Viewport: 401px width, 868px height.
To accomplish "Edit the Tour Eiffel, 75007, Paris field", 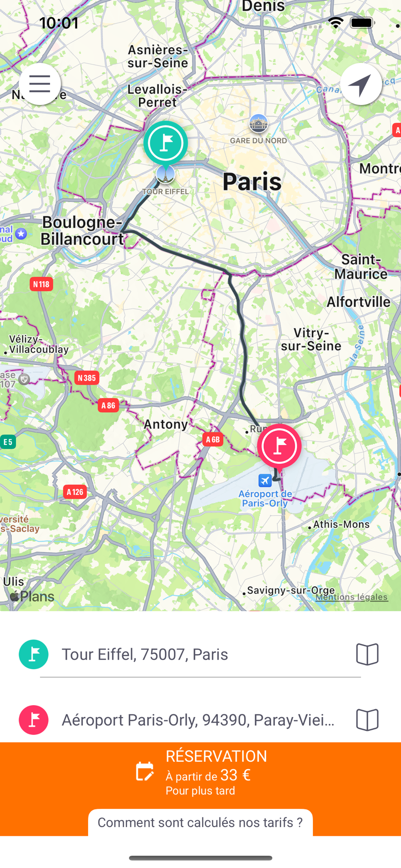I will coord(200,654).
